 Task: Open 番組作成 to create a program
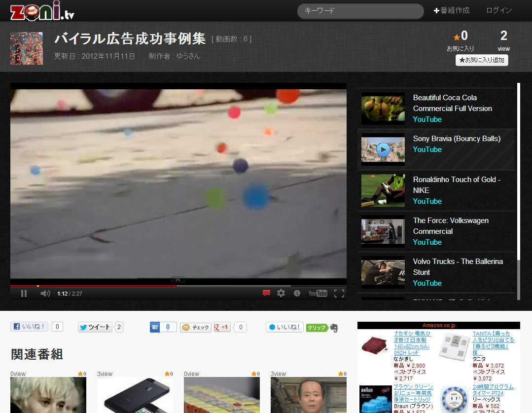tap(452, 10)
